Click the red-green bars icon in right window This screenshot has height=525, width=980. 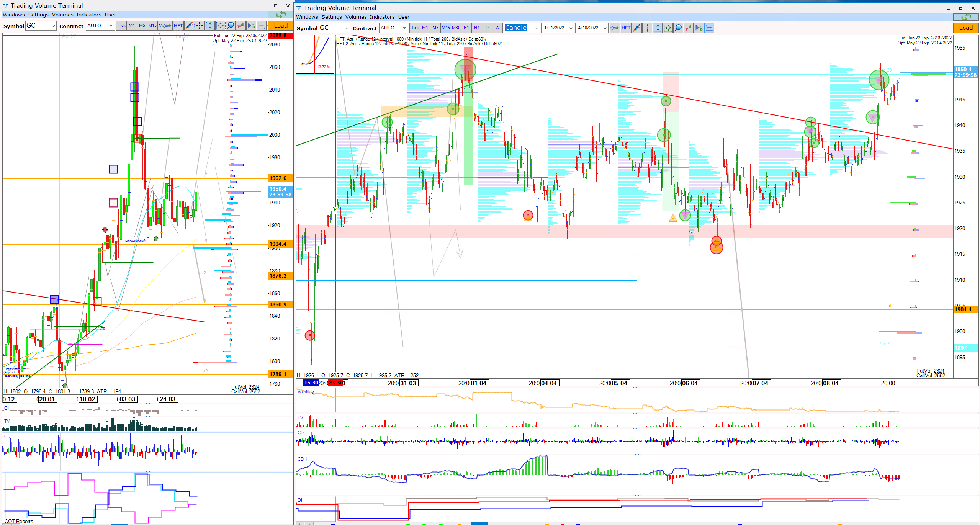(688, 28)
